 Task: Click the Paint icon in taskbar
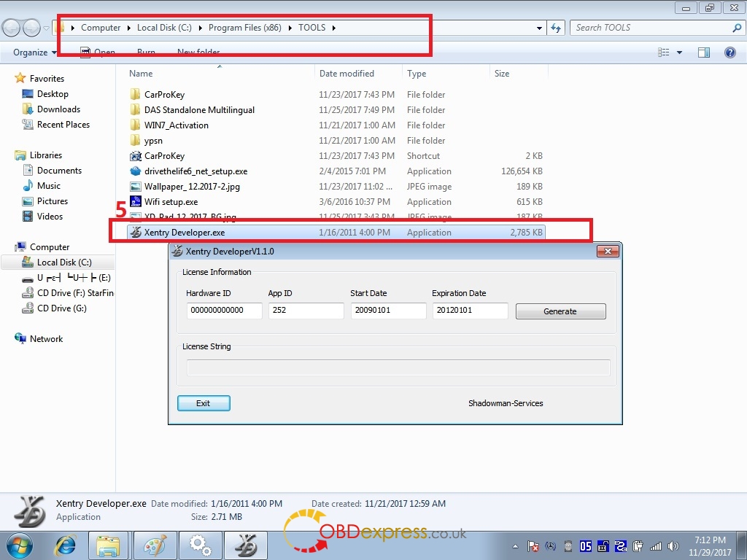(154, 545)
